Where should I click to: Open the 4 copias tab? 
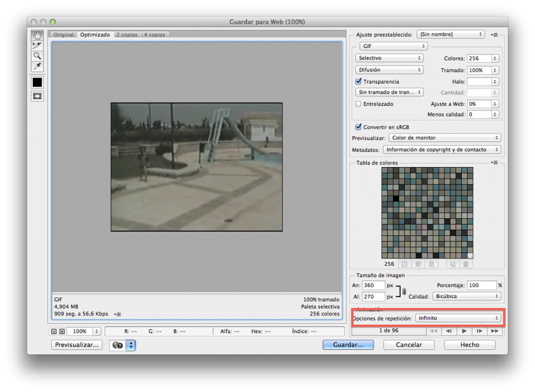[154, 35]
